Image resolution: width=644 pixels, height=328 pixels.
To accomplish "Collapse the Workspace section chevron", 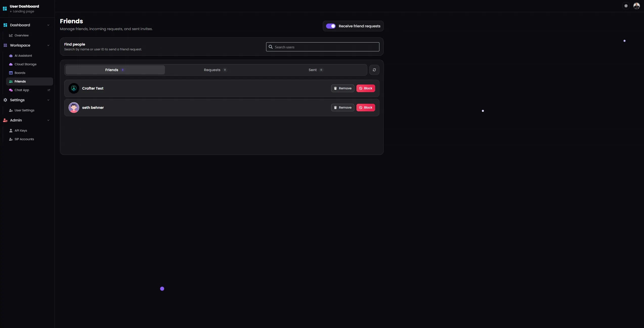I will pyautogui.click(x=48, y=45).
